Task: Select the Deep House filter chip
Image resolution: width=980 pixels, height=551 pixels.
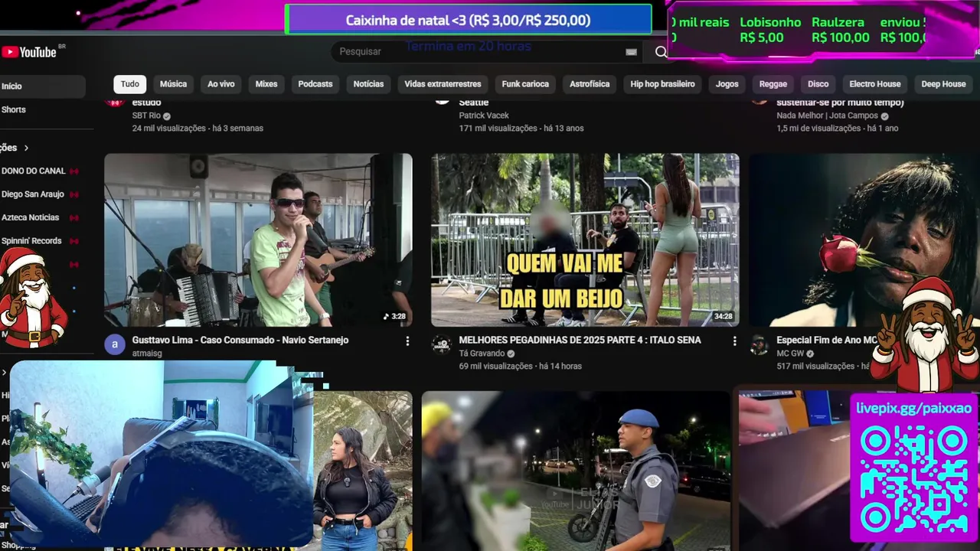Action: click(943, 84)
